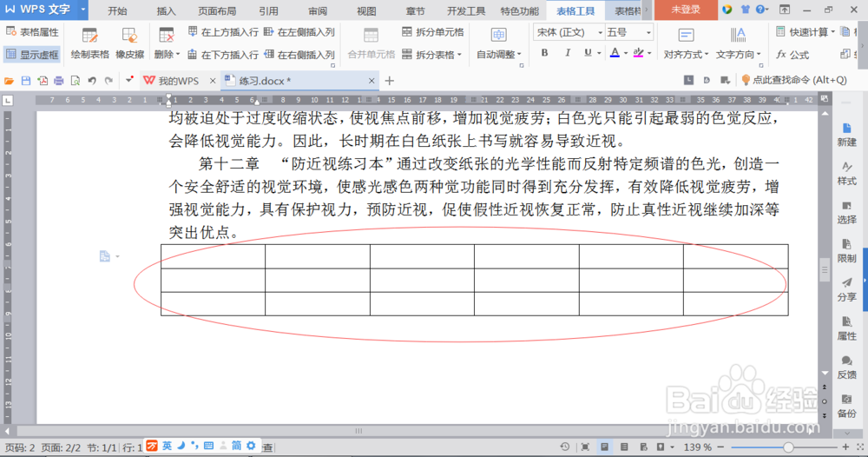Click 选择 icon in right sidebar
This screenshot has height=457, width=868.
(x=846, y=212)
